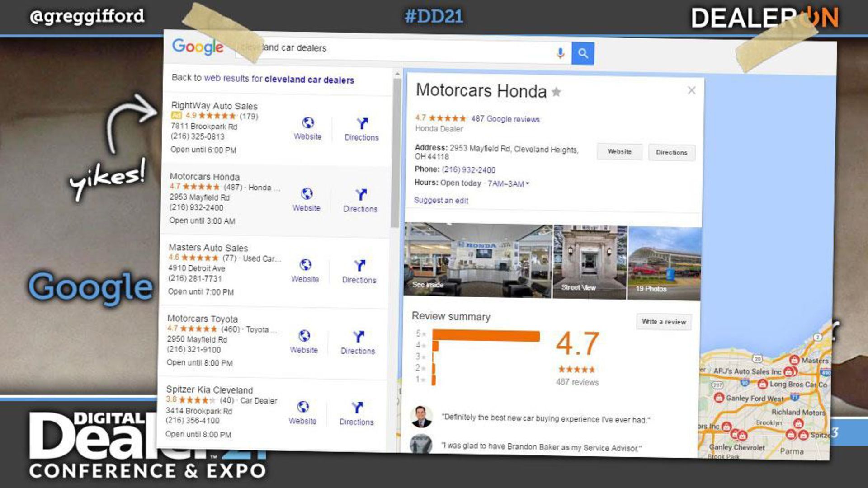Open 487 Google reviews link
Viewport: 868px width, 488px height.
(505, 119)
